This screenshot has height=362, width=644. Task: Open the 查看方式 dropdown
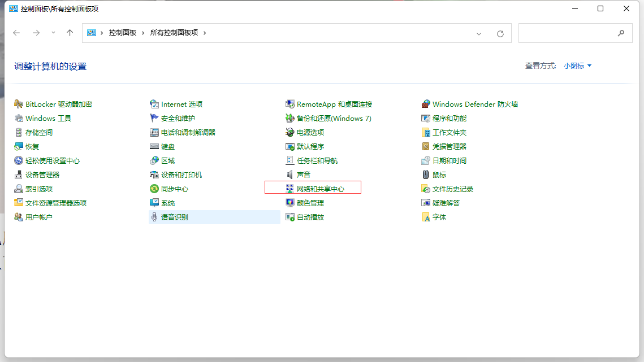pyautogui.click(x=578, y=66)
